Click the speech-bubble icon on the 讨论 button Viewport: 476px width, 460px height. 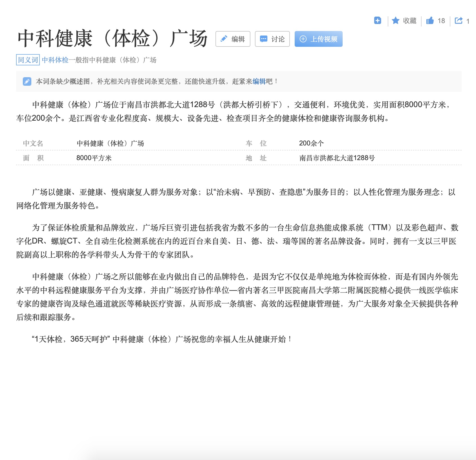click(263, 39)
